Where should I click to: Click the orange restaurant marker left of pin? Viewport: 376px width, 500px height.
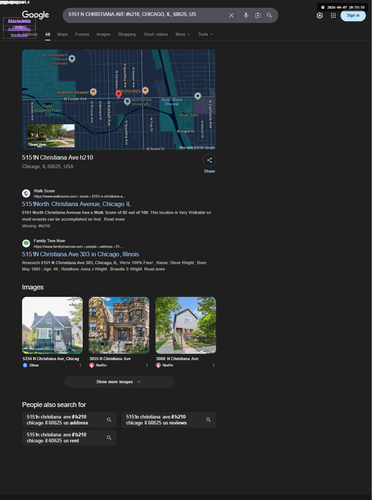click(94, 92)
